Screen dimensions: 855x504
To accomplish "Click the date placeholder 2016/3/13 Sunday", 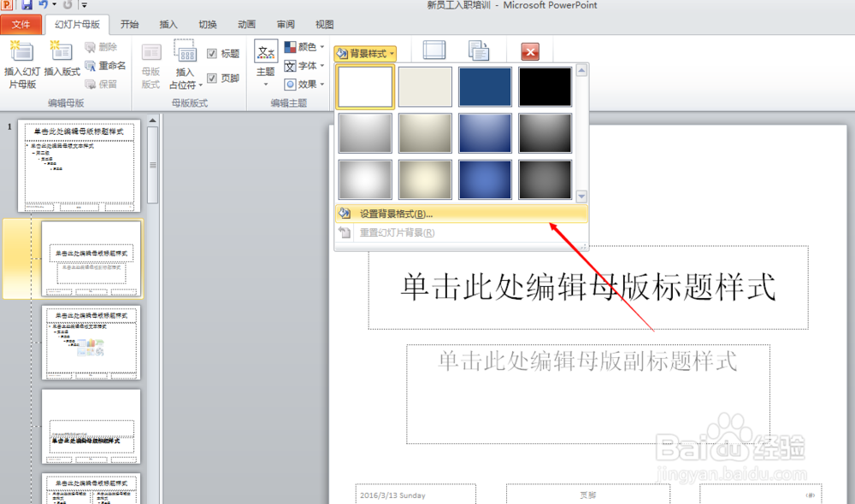I will (x=416, y=495).
